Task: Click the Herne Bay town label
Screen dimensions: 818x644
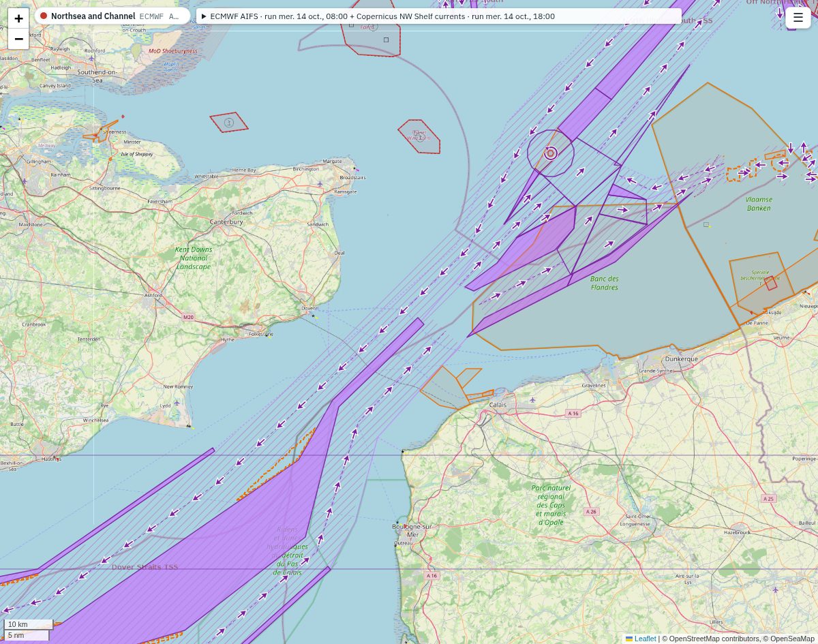Action: click(244, 170)
